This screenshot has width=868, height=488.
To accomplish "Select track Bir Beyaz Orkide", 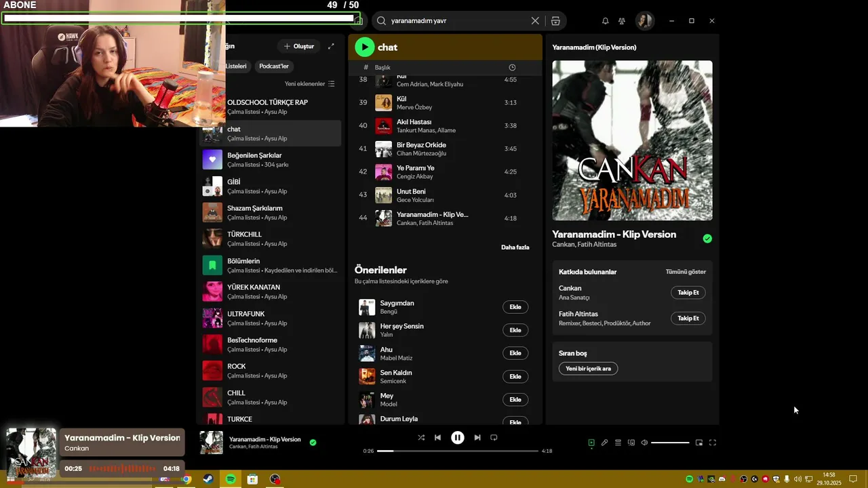I will (445, 148).
